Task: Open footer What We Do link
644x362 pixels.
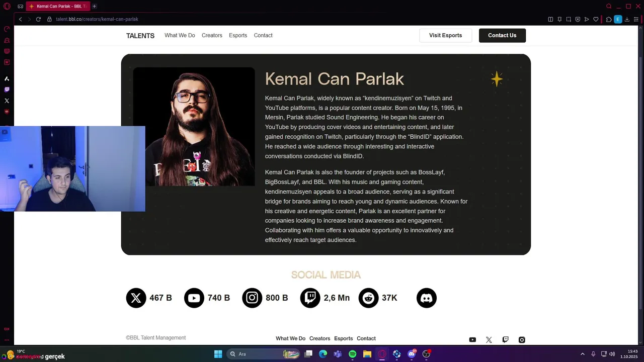Action: point(290,338)
